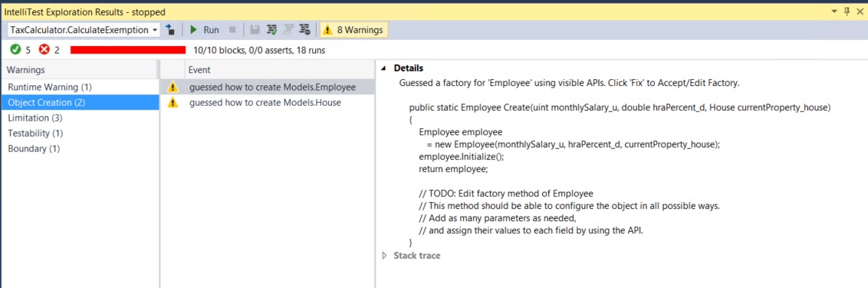Click the Allow selected tests checkmark icon
This screenshot has width=868, height=288.
coord(271,30)
